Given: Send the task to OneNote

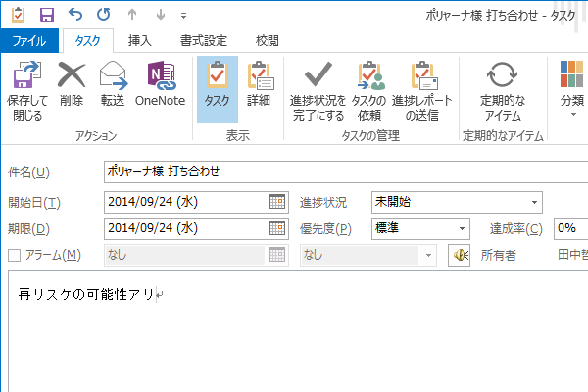Looking at the screenshot, I should pos(161,83).
